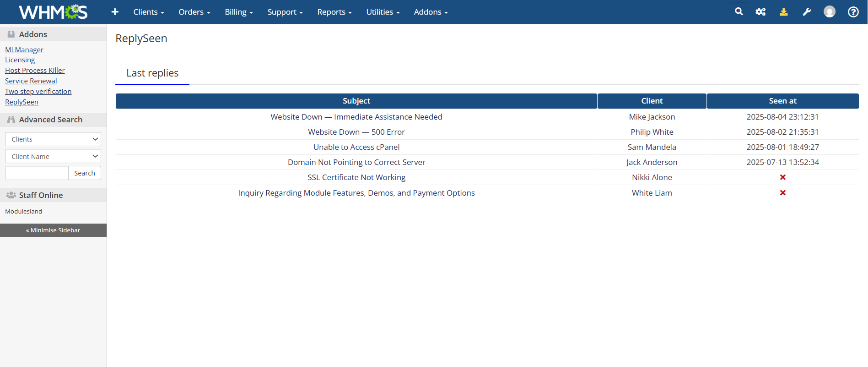Open the Clients search type dropdown
Image resolution: width=868 pixels, height=367 pixels.
coord(53,139)
